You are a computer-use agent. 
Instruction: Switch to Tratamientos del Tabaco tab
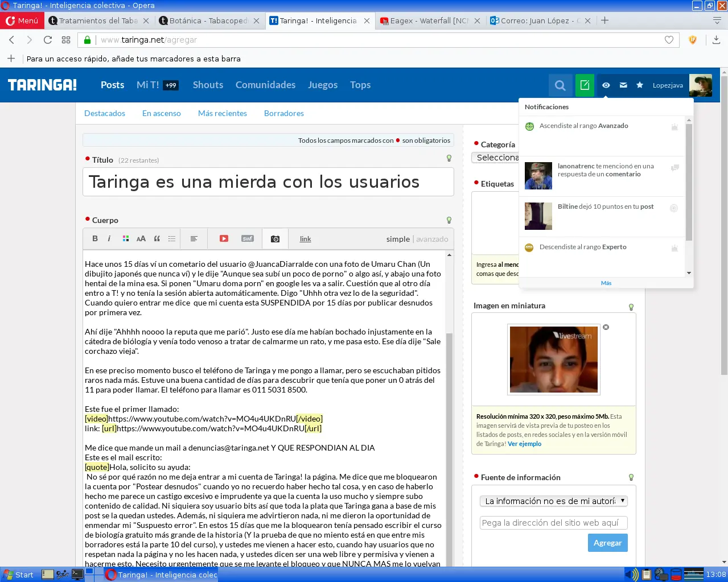(x=98, y=20)
